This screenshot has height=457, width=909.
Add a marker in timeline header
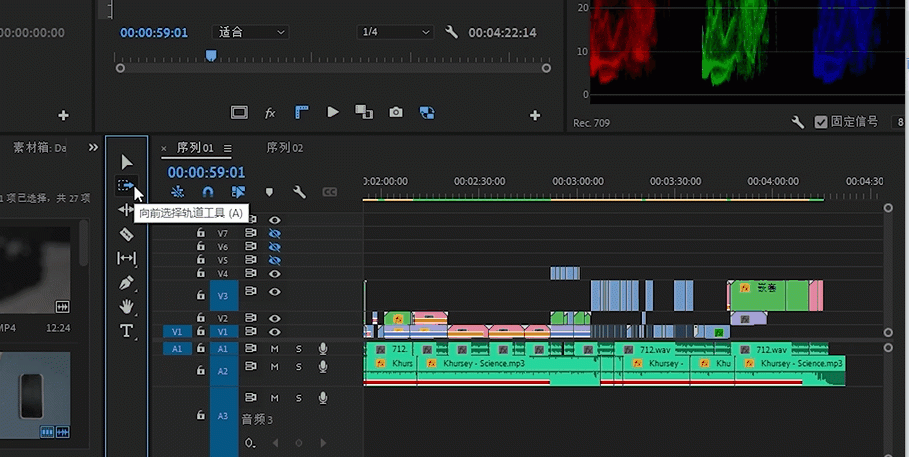(x=269, y=192)
